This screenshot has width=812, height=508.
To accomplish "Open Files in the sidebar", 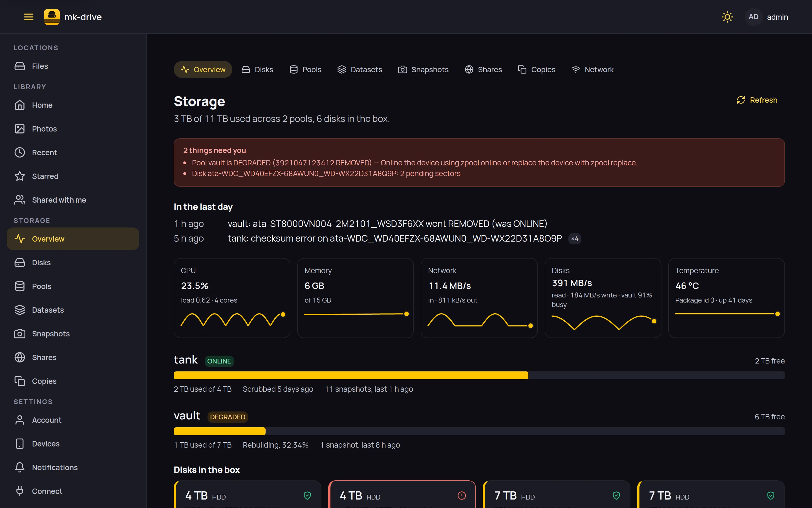I will pos(73,66).
